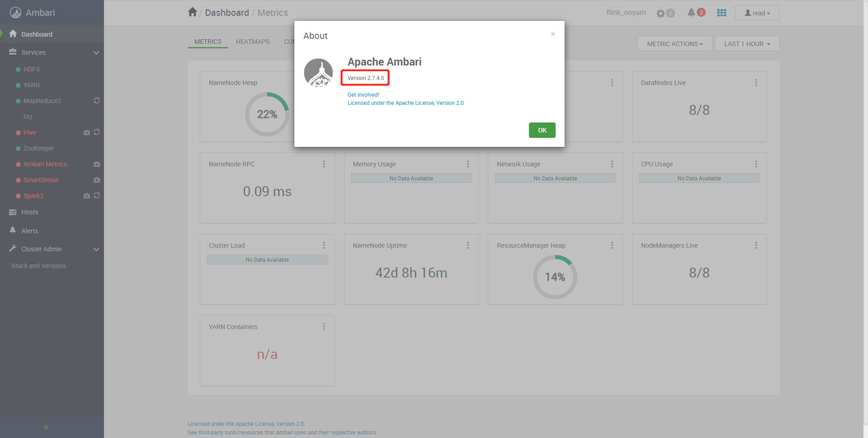Open Memory Usage widget options menu

point(468,164)
